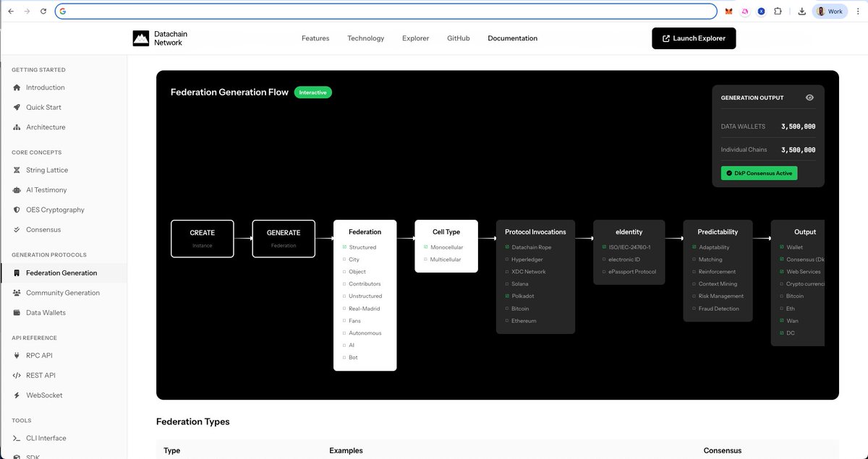Screen dimensions: 868x459
Task: Uncheck the Adaptability predictability checkbox
Action: (694, 247)
